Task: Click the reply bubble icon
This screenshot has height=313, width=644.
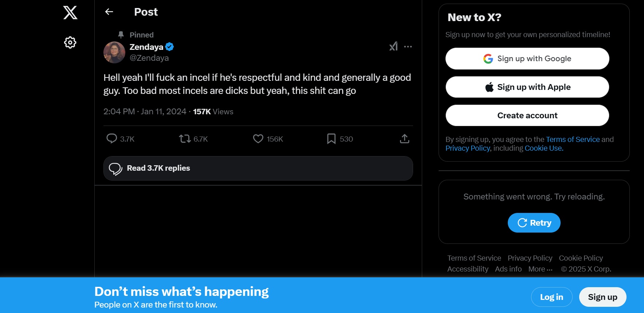Action: click(111, 139)
